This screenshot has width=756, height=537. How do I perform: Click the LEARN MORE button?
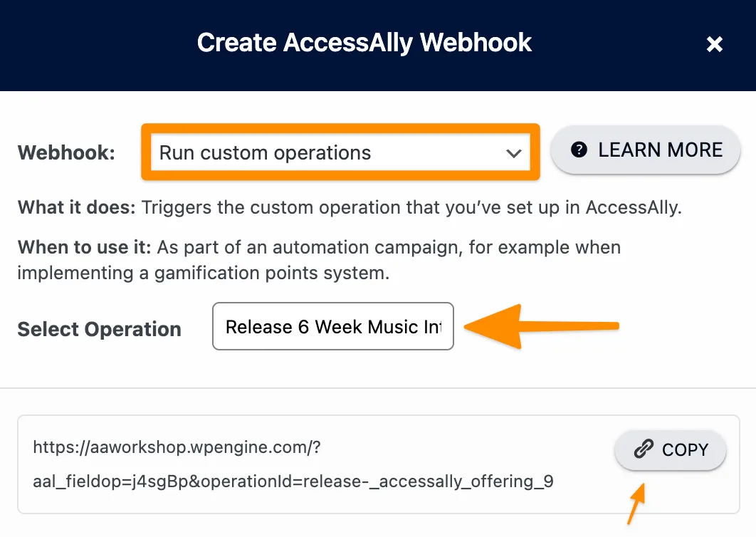(645, 150)
